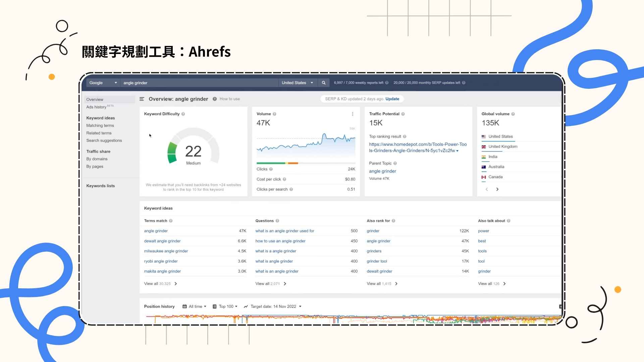Click the Keyword Difficulty help icon
Viewport: 644px width, 362px height.
pyautogui.click(x=183, y=114)
